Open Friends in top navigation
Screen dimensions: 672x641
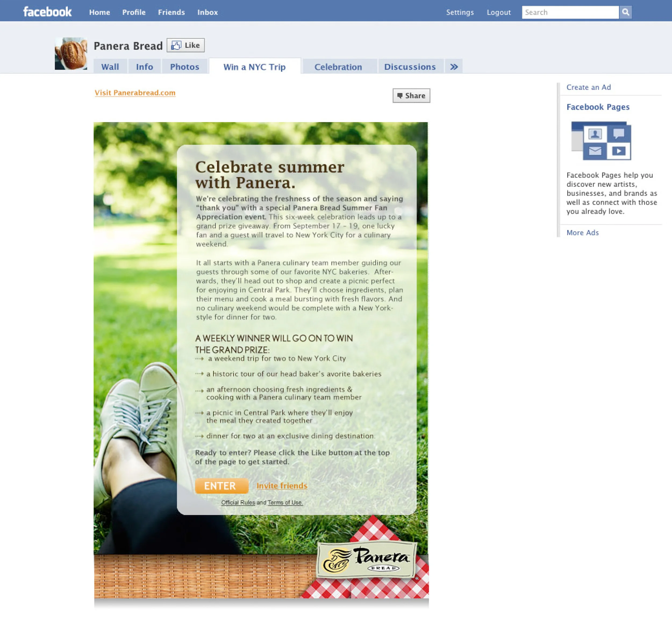[x=171, y=12]
